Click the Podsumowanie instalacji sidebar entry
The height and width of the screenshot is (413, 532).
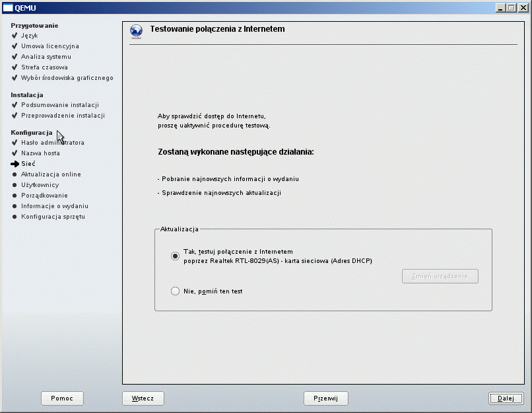click(x=59, y=105)
